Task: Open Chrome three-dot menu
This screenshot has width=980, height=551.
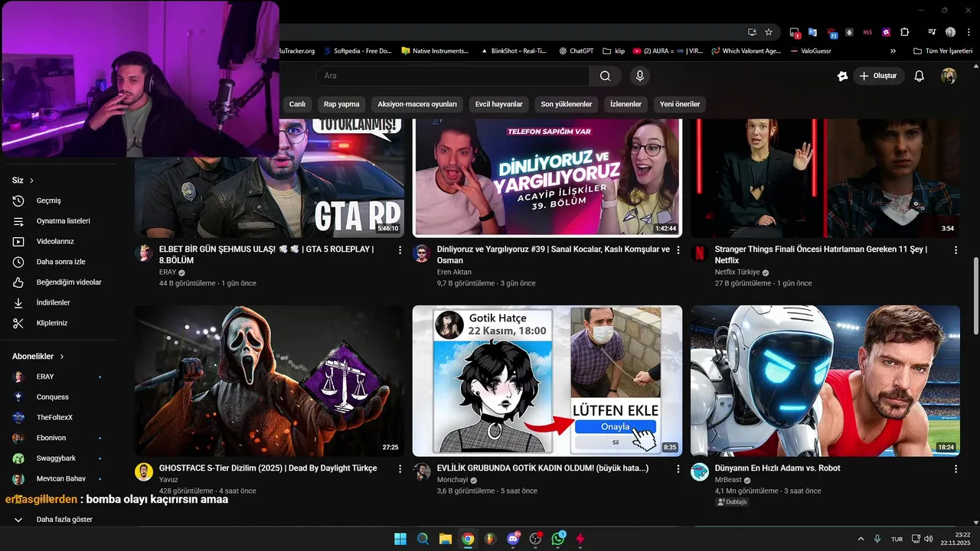Action: 967,32
